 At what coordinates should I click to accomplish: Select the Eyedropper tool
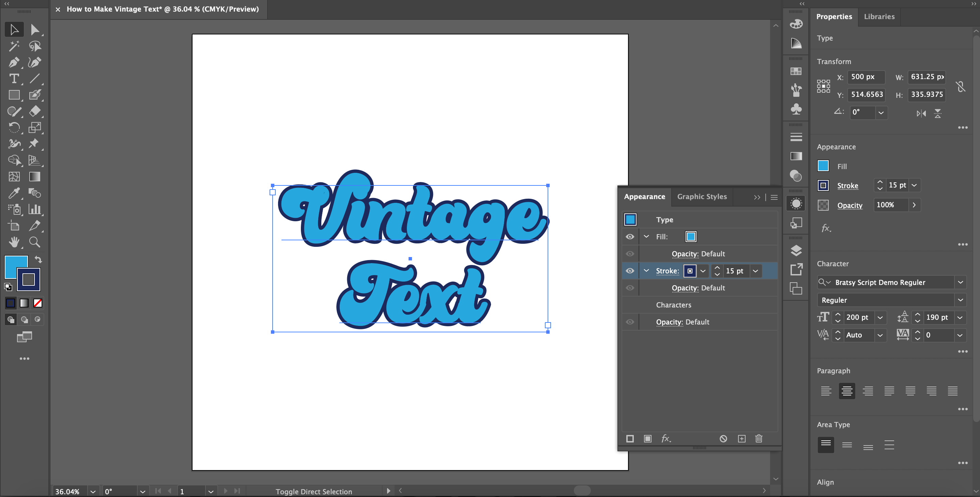pos(14,193)
